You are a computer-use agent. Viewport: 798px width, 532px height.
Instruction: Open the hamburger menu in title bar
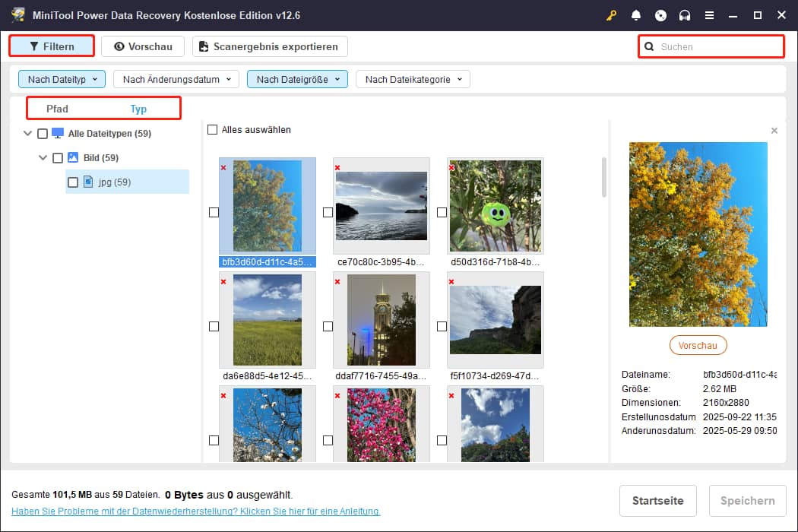(x=709, y=15)
